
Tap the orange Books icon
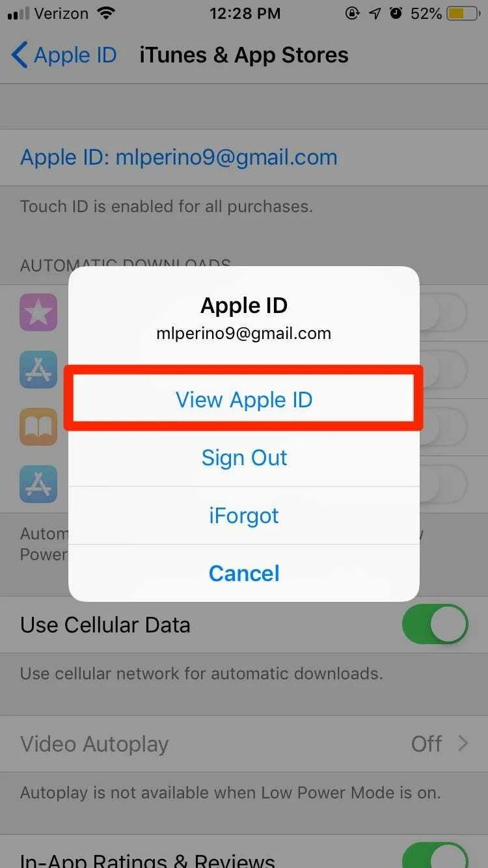pyautogui.click(x=38, y=427)
